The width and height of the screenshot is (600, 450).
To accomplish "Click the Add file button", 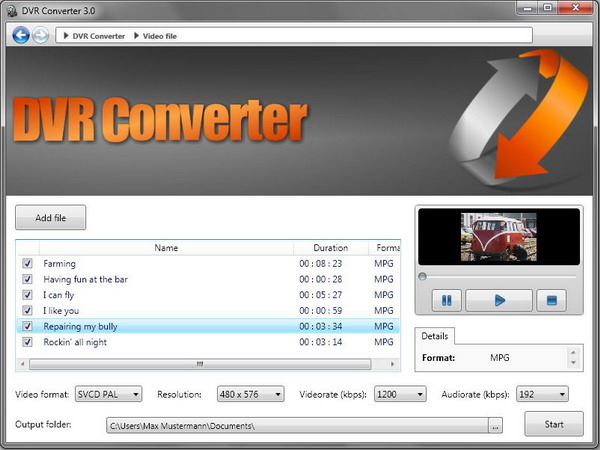I will pos(51,218).
